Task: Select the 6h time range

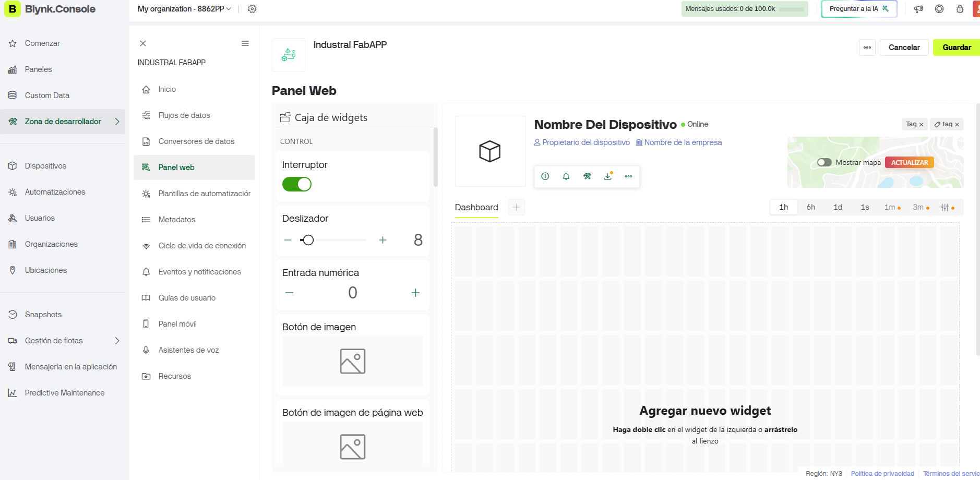Action: tap(811, 207)
